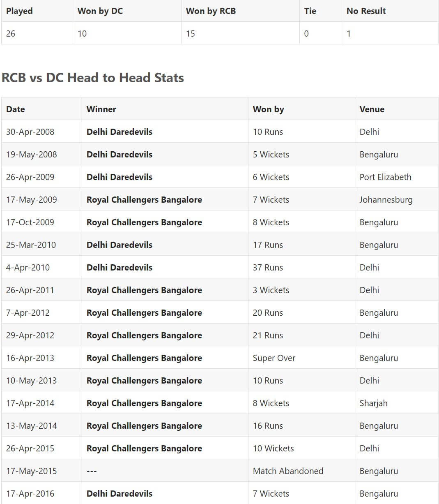Click the Sharjah venue cell
The height and width of the screenshot is (504, 439).
pos(373,403)
